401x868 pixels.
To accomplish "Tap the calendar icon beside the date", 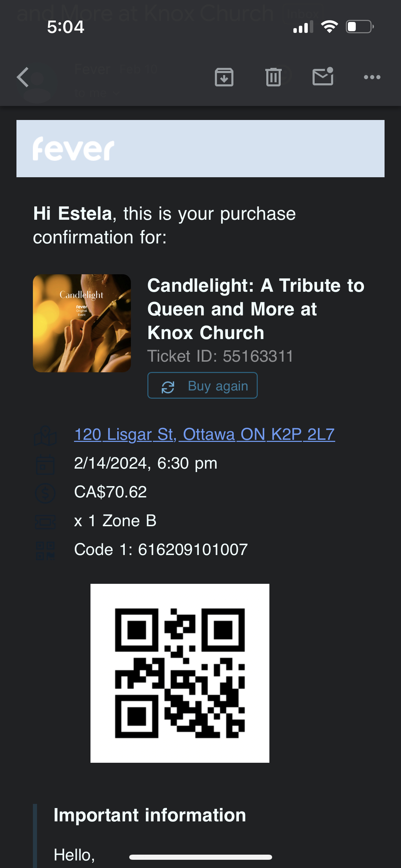I will [x=45, y=464].
